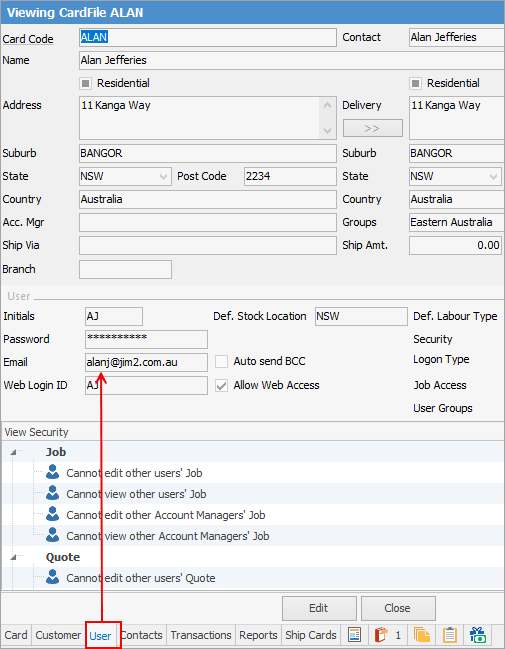505x649 pixels.
Task: Open the stacked orange pages icon tab
Action: (422, 635)
